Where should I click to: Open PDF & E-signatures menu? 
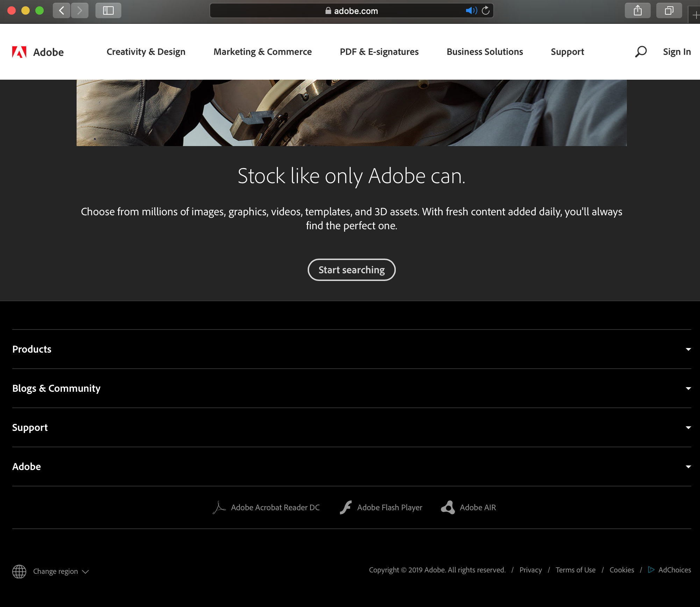(379, 52)
